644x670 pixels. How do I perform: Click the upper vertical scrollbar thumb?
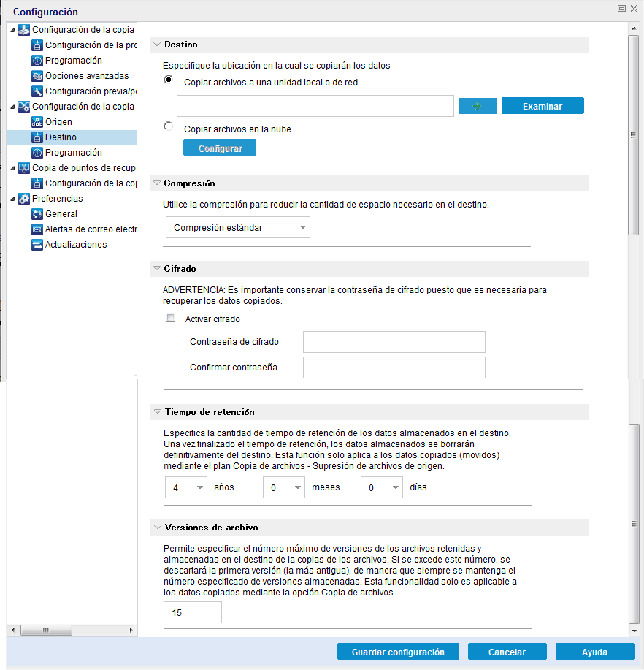(633, 135)
